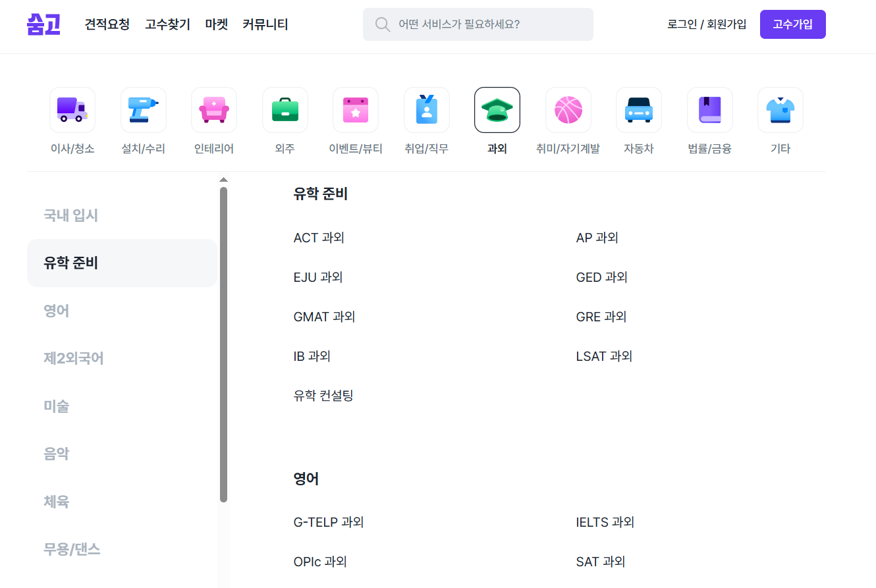Select the 국내 입시 sidebar item
Viewport: 876px width, 588px height.
(70, 215)
